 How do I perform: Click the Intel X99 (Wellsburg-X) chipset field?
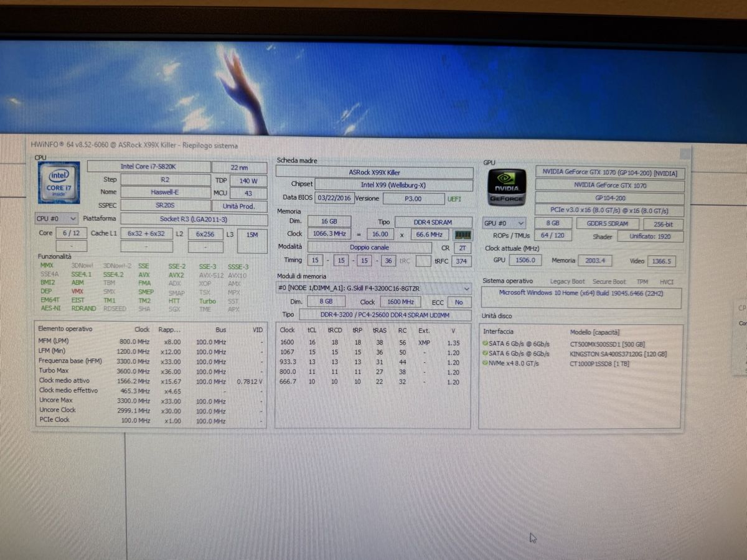click(393, 185)
